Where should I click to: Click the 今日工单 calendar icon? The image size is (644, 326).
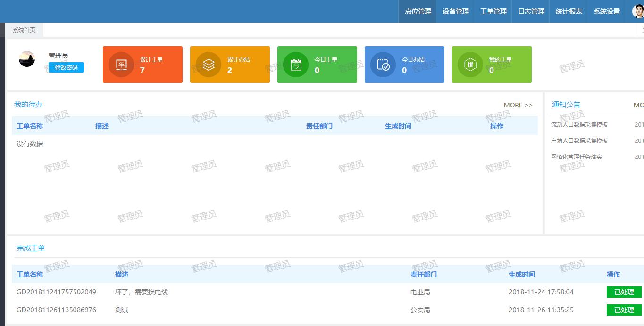[296, 65]
